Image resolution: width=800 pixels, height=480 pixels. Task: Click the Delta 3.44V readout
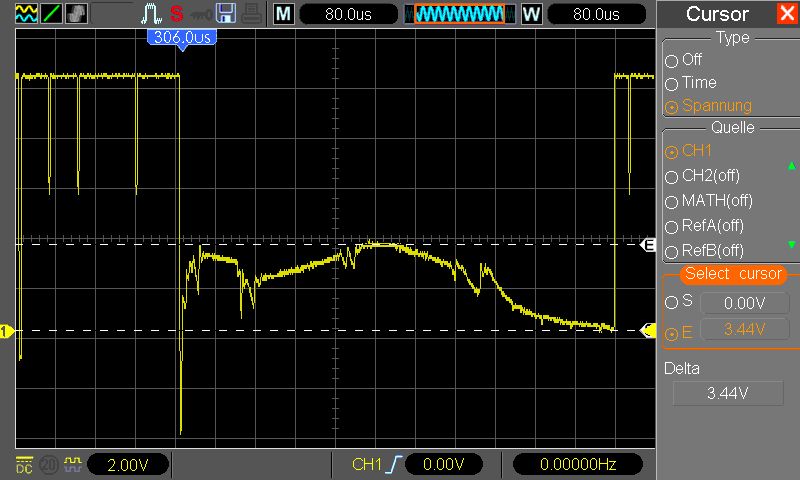728,393
